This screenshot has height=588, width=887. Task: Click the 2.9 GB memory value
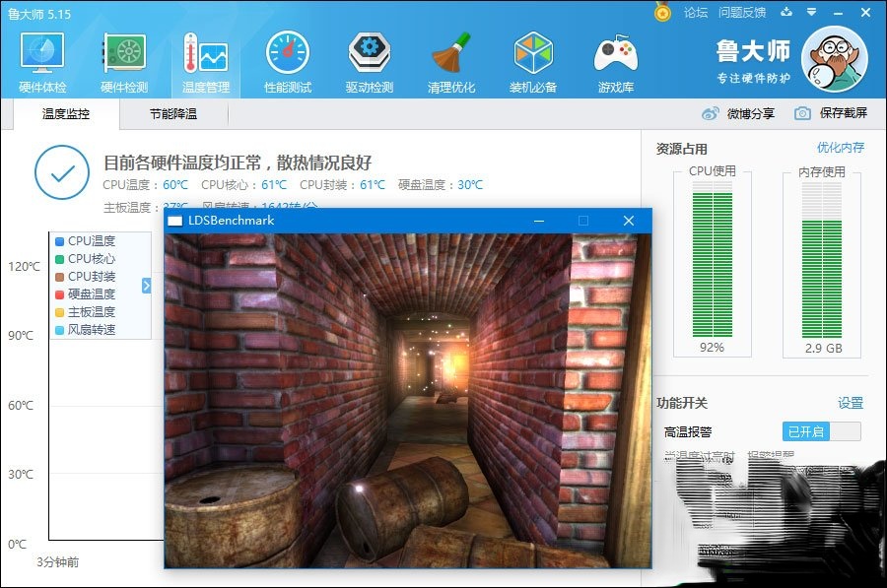[x=824, y=349]
